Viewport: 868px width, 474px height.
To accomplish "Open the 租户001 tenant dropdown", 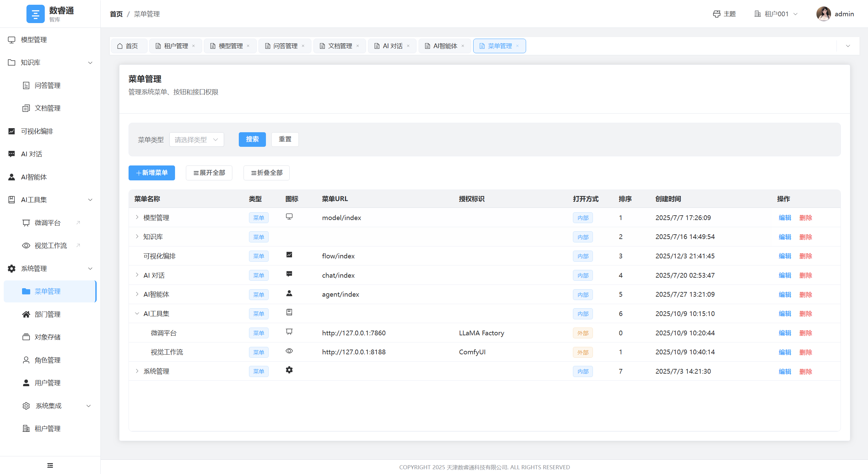I will tap(776, 14).
